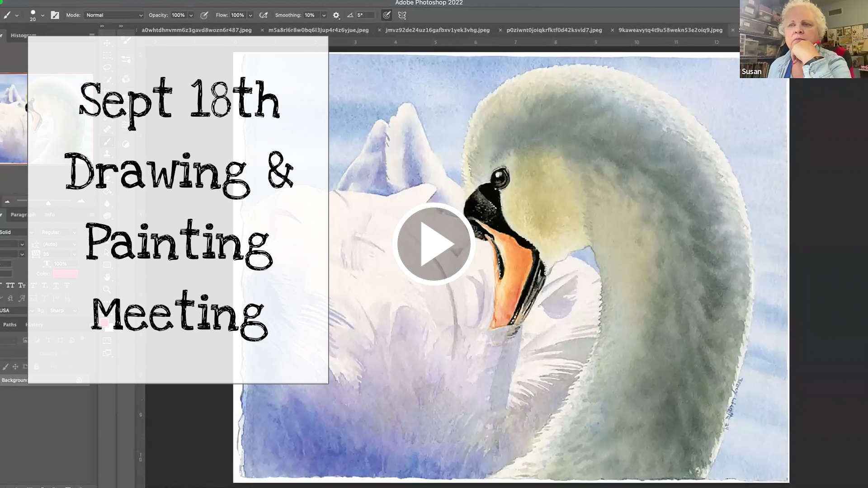The width and height of the screenshot is (868, 488).
Task: Close the m5a8ri6r8w0bq6l3jup4r4z6yjue.jpeg tab
Action: [x=262, y=30]
